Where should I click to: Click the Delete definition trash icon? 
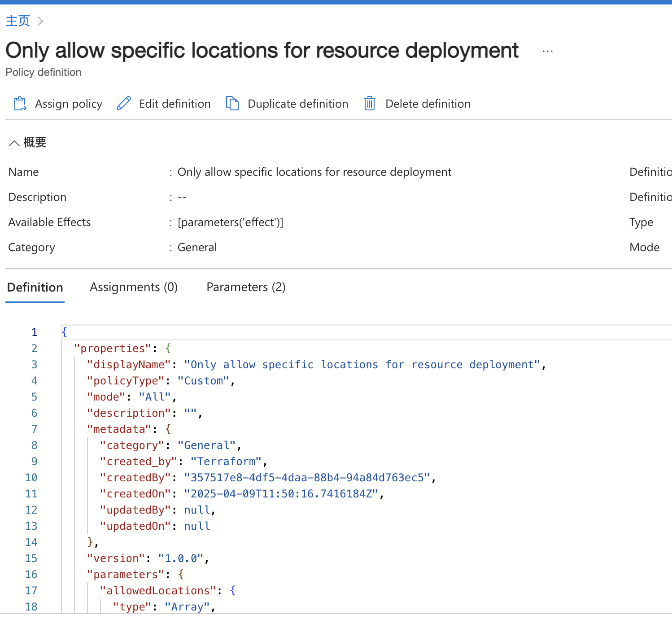[x=370, y=104]
